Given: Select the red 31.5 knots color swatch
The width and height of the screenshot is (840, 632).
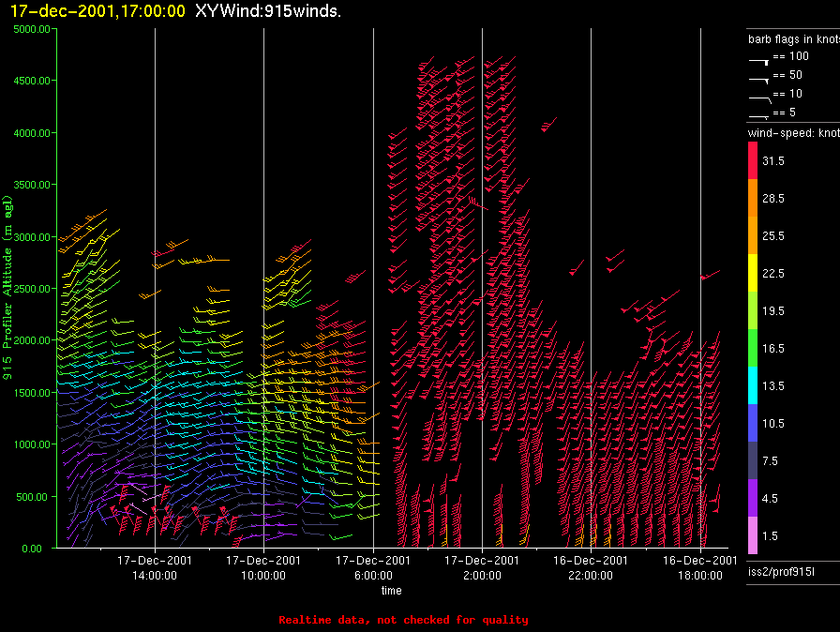Looking at the screenshot, I should coord(753,160).
